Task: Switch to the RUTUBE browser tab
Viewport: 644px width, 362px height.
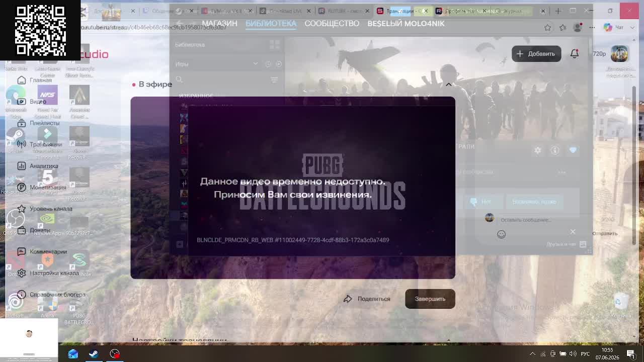Action: 345,11
